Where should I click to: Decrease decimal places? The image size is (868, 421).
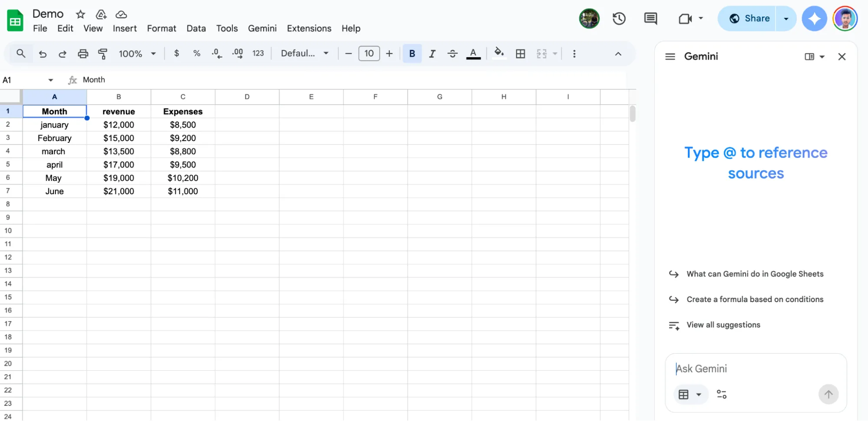pyautogui.click(x=216, y=53)
